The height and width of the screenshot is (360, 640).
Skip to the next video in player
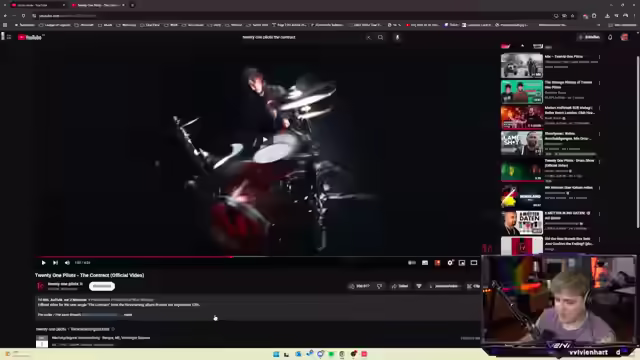(56, 263)
